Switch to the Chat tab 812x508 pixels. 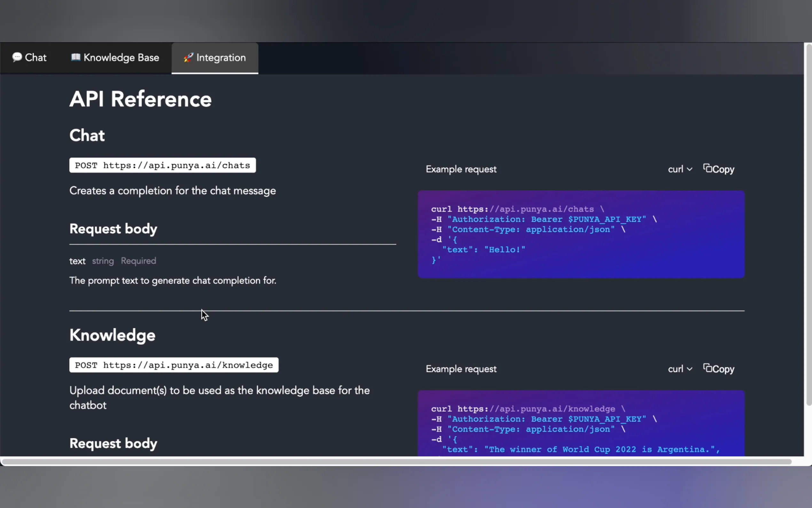coord(29,58)
